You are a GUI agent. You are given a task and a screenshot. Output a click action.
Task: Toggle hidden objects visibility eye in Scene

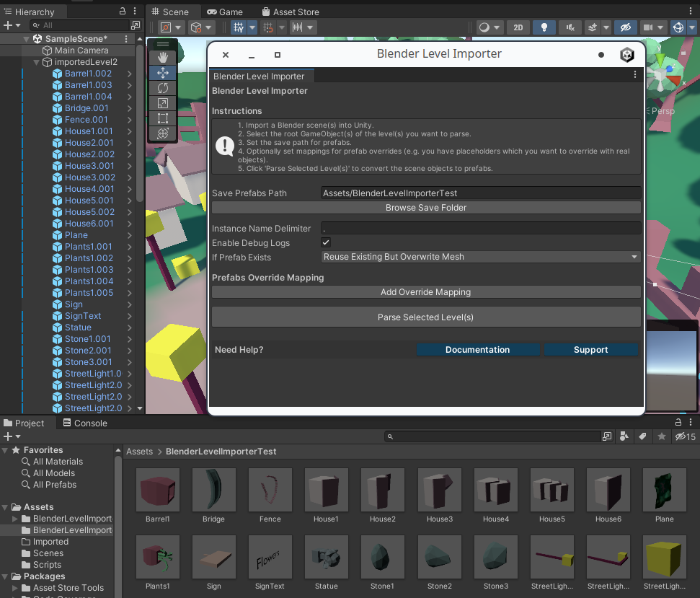click(626, 27)
